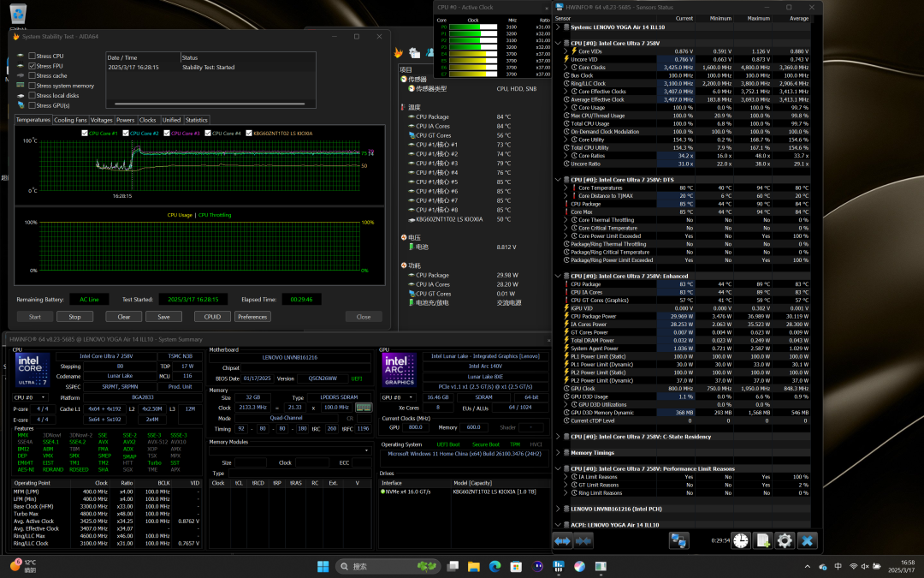Open Task View from the taskbar
The height and width of the screenshot is (578, 924).
453,566
